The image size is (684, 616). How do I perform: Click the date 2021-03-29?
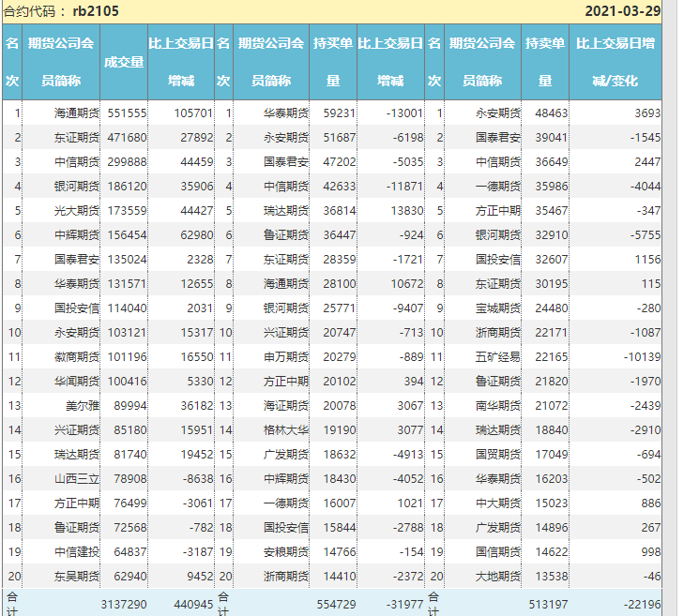coord(622,11)
